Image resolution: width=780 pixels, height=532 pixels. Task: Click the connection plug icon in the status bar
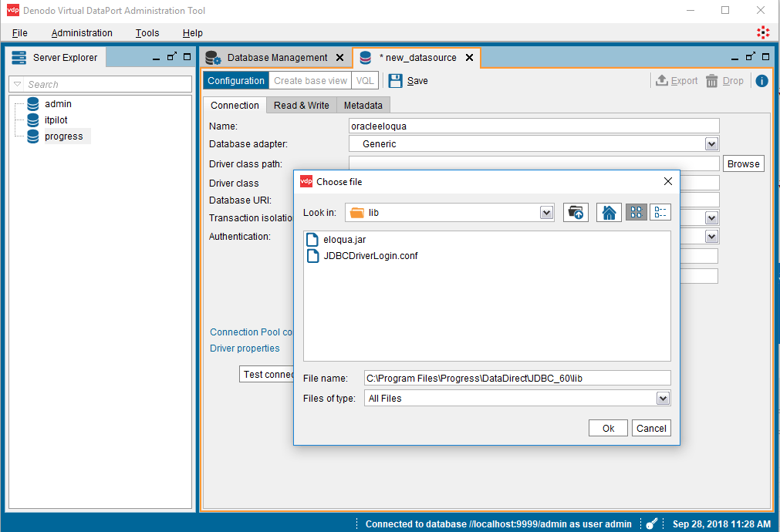click(x=651, y=524)
